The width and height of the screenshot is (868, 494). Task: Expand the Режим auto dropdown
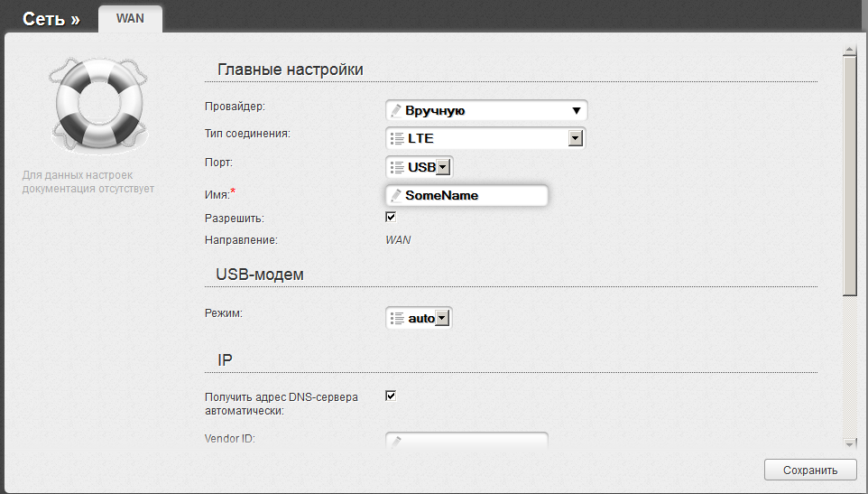[442, 319]
